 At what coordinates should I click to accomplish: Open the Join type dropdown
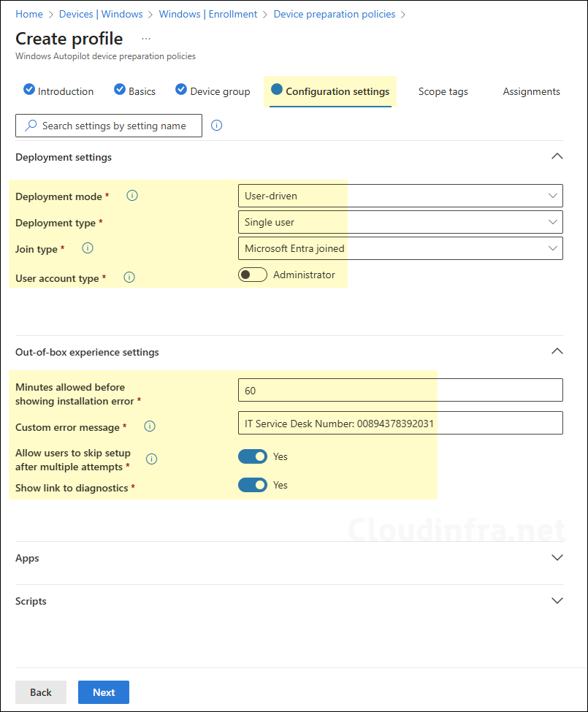tap(400, 248)
